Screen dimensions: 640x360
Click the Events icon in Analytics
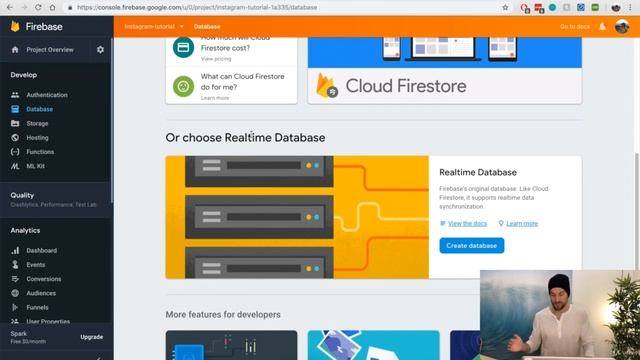pos(15,265)
